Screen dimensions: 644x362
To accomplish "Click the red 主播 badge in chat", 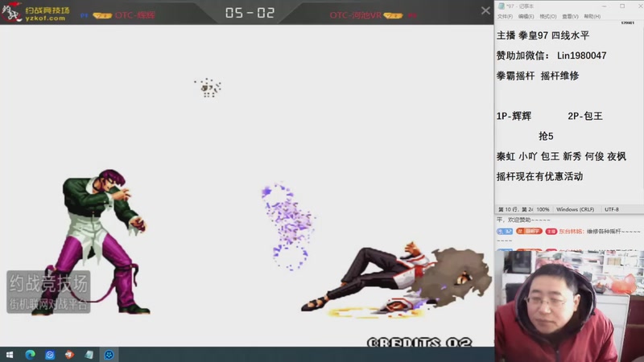I will coord(551,232).
